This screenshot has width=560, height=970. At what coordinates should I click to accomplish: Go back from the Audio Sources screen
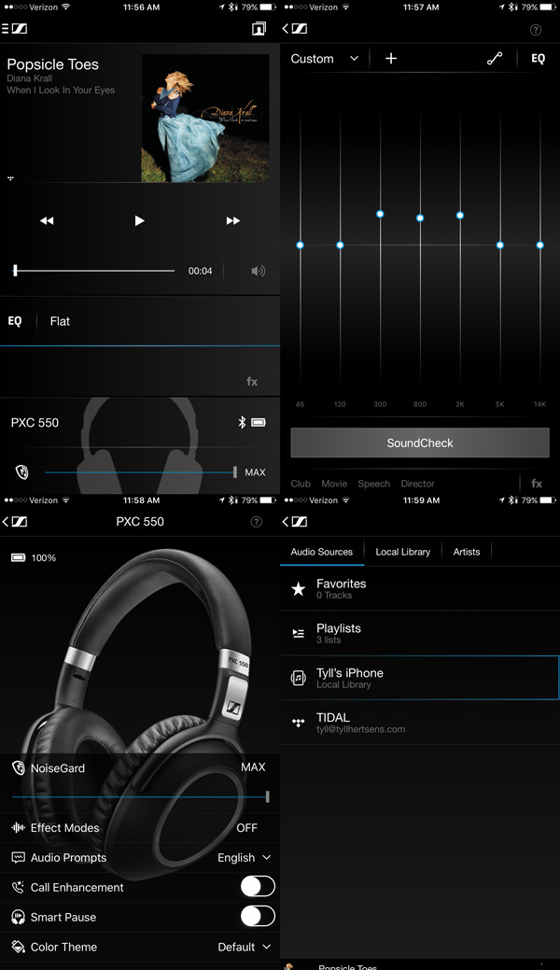pos(286,522)
